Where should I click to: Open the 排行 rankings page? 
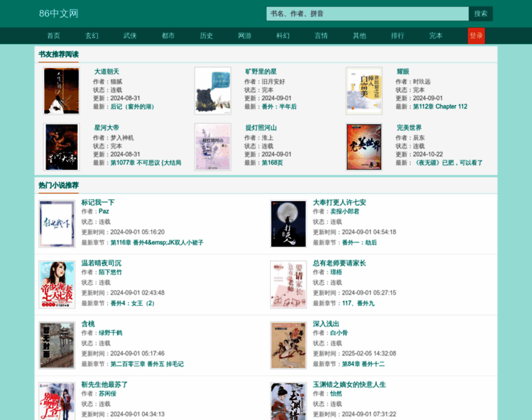click(398, 36)
